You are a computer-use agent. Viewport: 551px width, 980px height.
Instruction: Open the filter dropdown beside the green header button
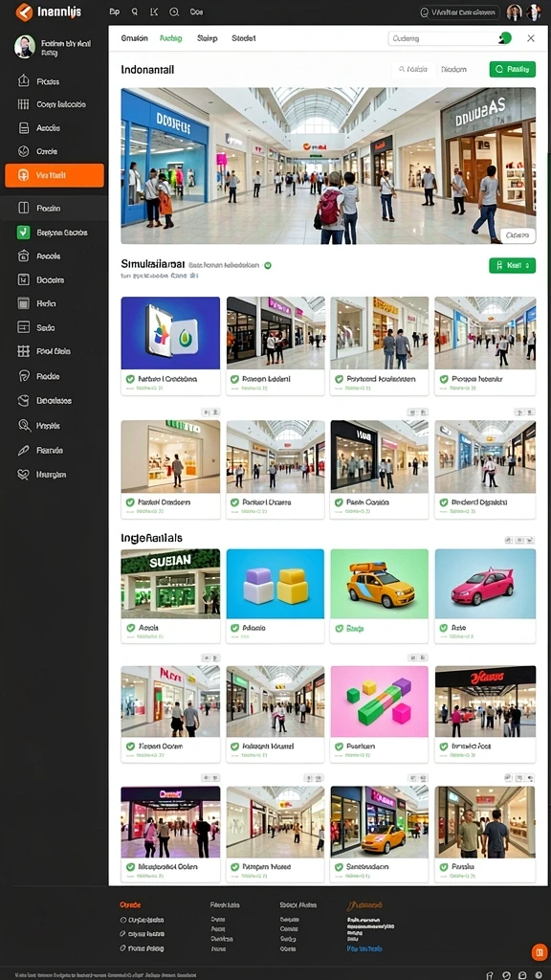454,69
